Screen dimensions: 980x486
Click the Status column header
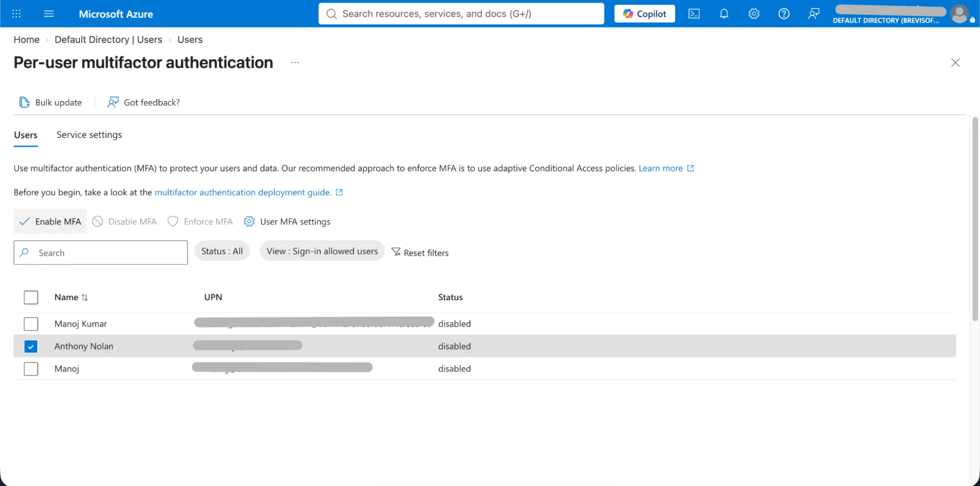pyautogui.click(x=450, y=297)
